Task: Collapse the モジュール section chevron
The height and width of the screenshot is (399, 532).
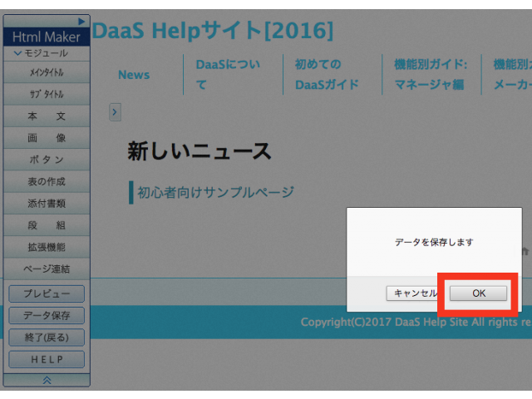Action: tap(19, 53)
